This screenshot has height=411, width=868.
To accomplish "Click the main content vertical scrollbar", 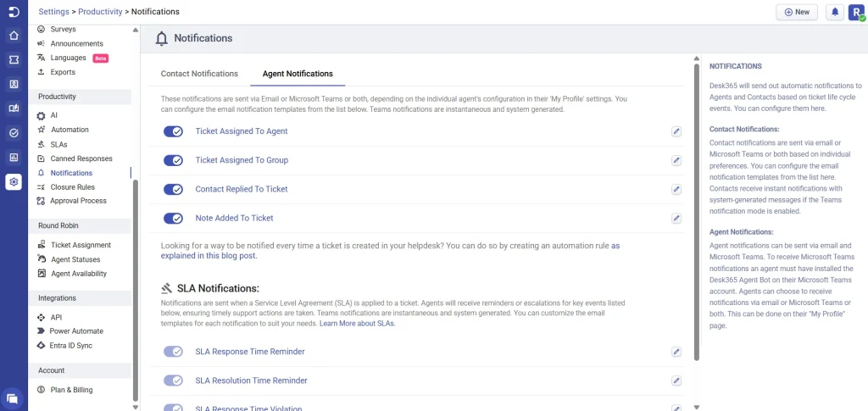I will tap(697, 213).
